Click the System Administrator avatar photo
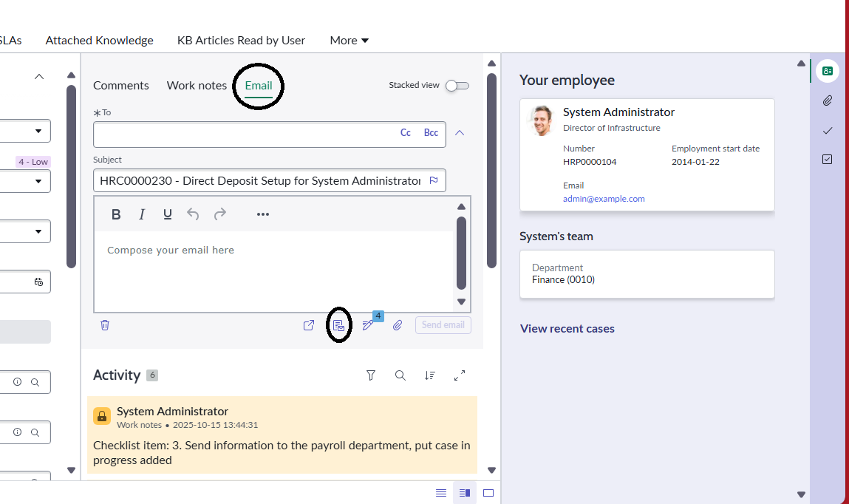The image size is (849, 504). coord(542,120)
